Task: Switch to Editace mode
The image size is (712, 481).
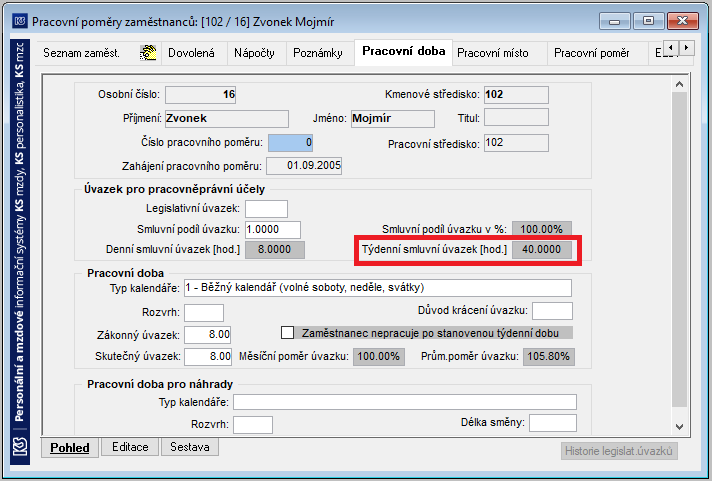Action: (130, 447)
